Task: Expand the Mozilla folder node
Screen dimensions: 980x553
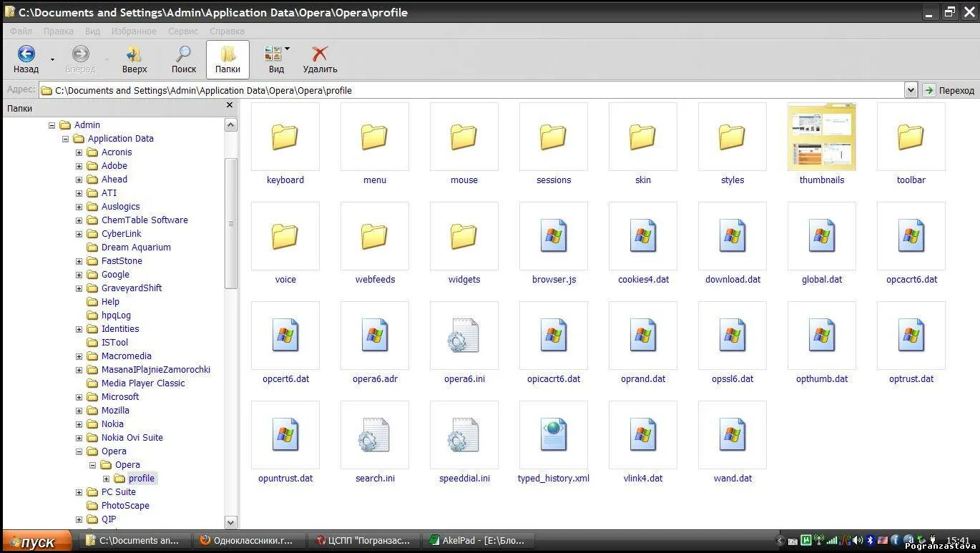Action: 79,411
